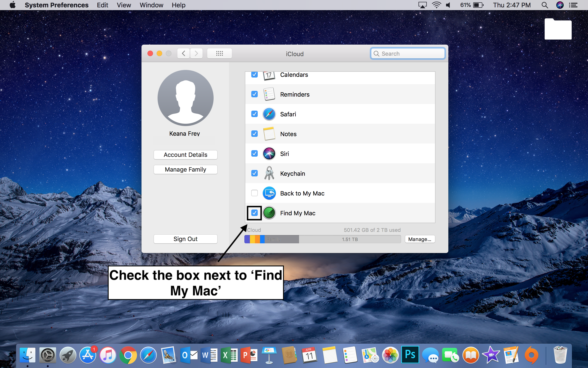Click the iCloud storage usage bar
This screenshot has height=368, width=588.
322,239
